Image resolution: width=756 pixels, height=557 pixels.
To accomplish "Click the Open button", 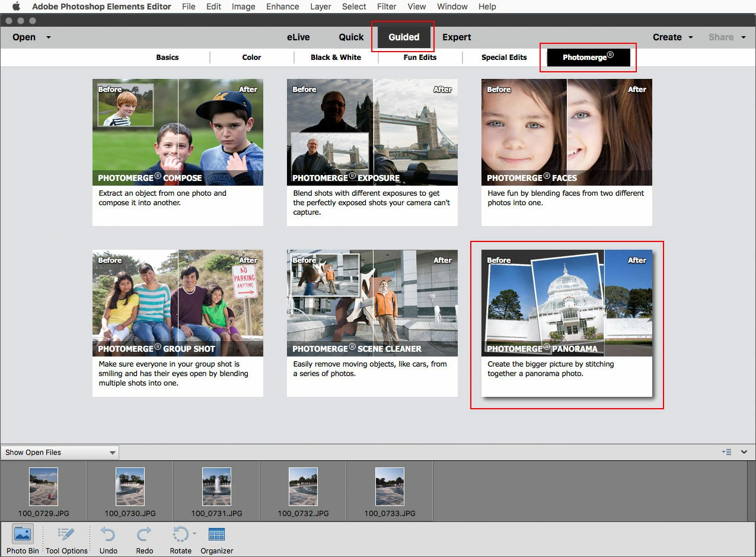I will [24, 37].
